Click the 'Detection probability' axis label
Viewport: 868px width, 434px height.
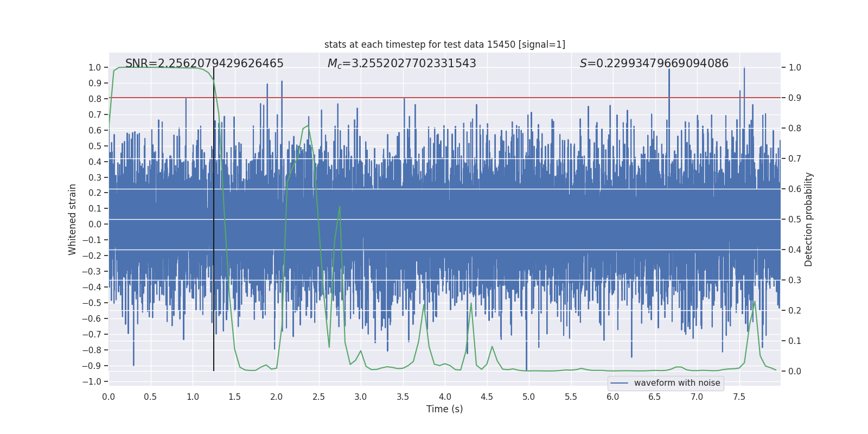click(x=809, y=219)
